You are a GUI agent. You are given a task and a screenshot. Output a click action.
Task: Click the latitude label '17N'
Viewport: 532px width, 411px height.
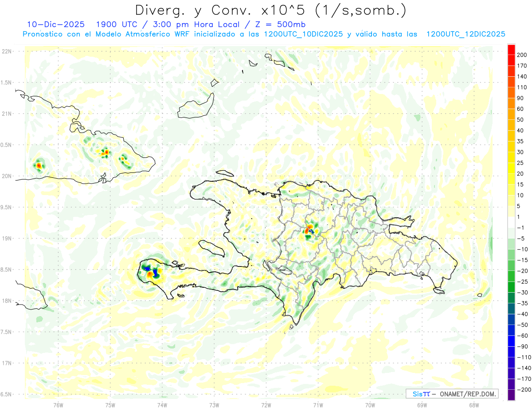click(x=7, y=363)
